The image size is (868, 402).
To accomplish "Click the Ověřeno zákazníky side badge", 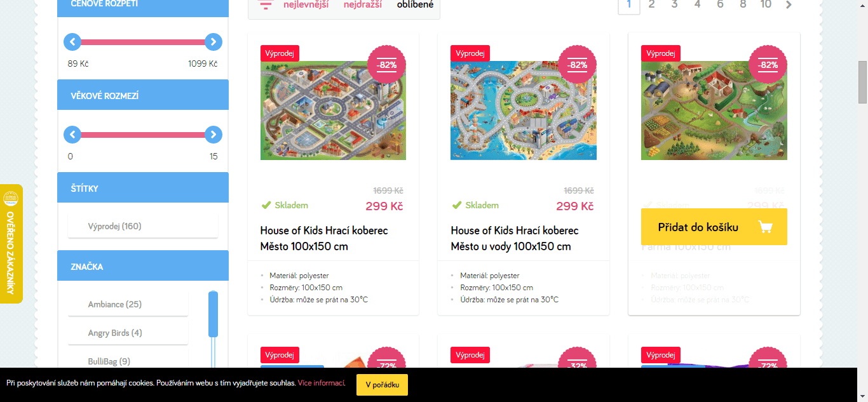I will pos(11,244).
